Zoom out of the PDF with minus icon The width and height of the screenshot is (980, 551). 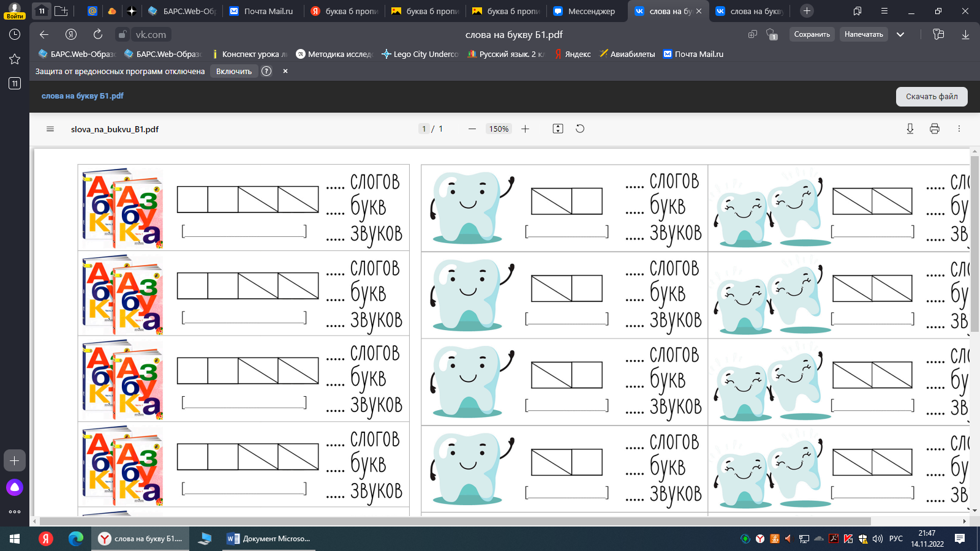pyautogui.click(x=472, y=129)
